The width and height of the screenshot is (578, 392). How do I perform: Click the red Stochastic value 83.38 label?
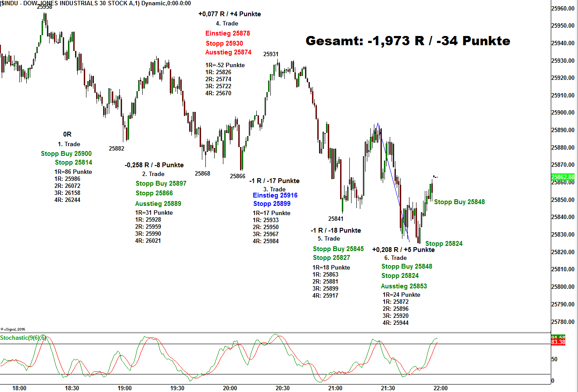pos(558,342)
